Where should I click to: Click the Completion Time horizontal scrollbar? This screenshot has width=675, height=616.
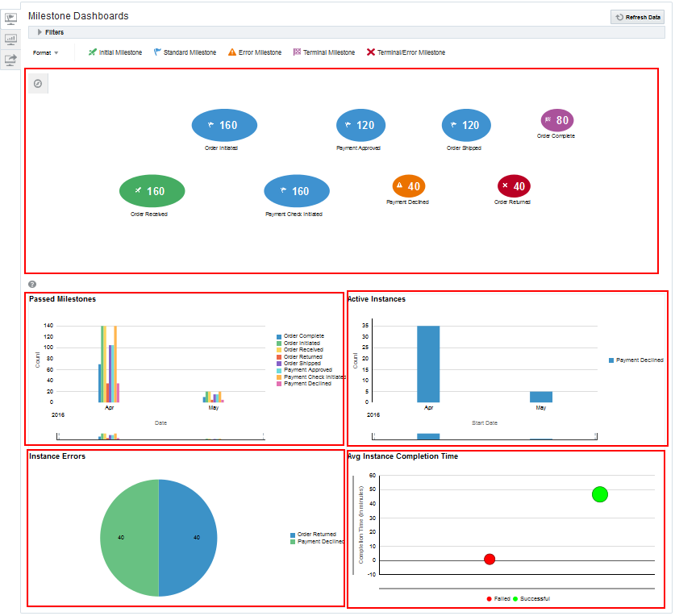coord(517,589)
